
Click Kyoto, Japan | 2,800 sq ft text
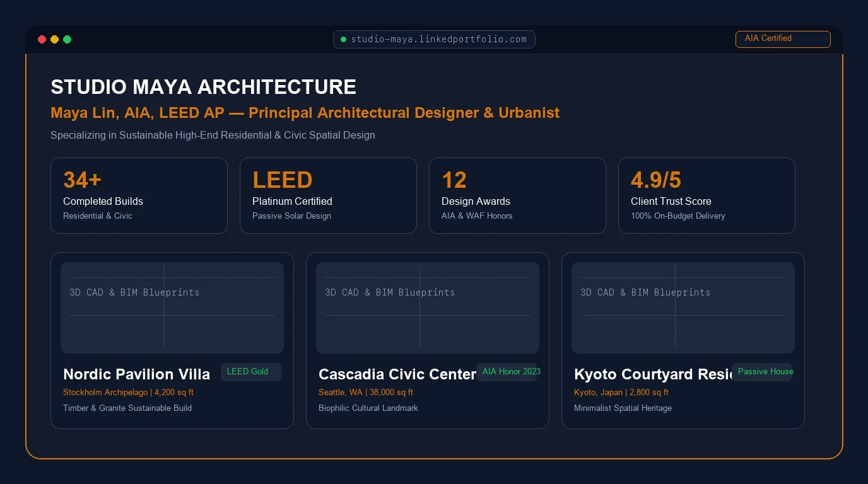[x=621, y=392]
